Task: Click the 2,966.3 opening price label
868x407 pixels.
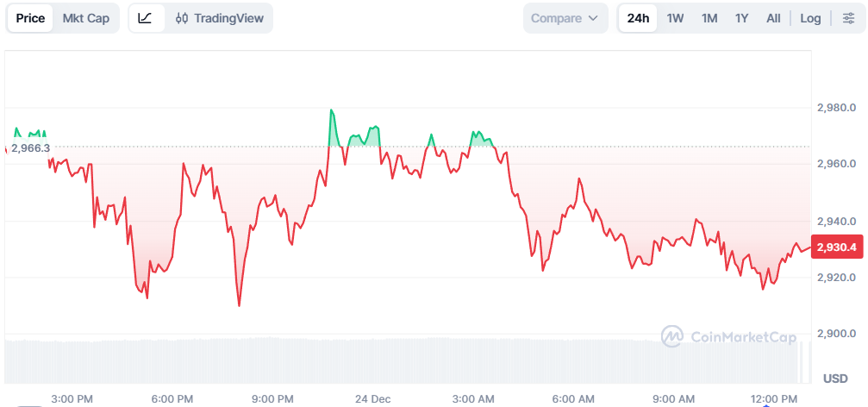Action: click(x=30, y=148)
